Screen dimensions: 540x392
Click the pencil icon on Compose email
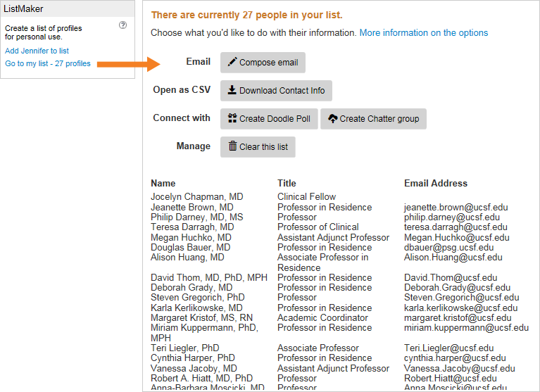(x=232, y=62)
